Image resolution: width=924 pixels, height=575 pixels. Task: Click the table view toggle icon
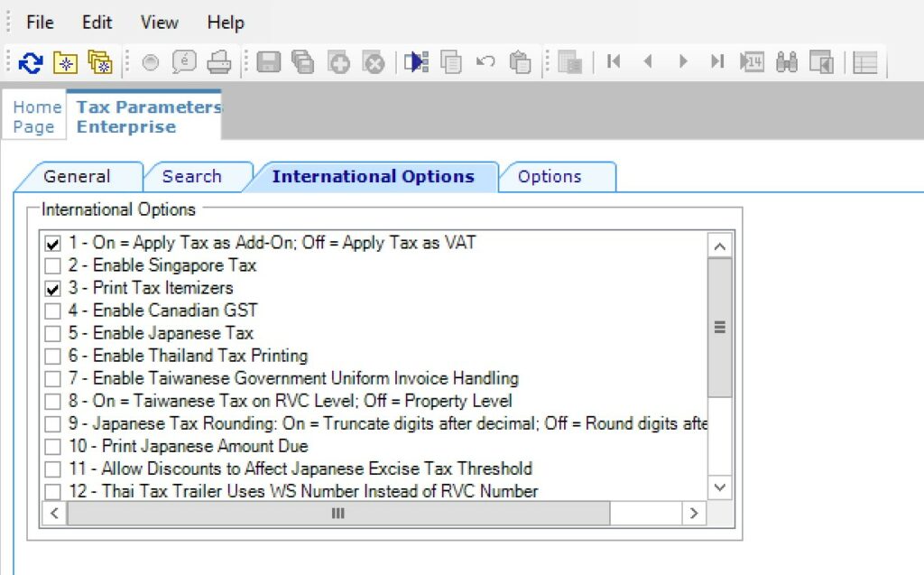tap(865, 62)
